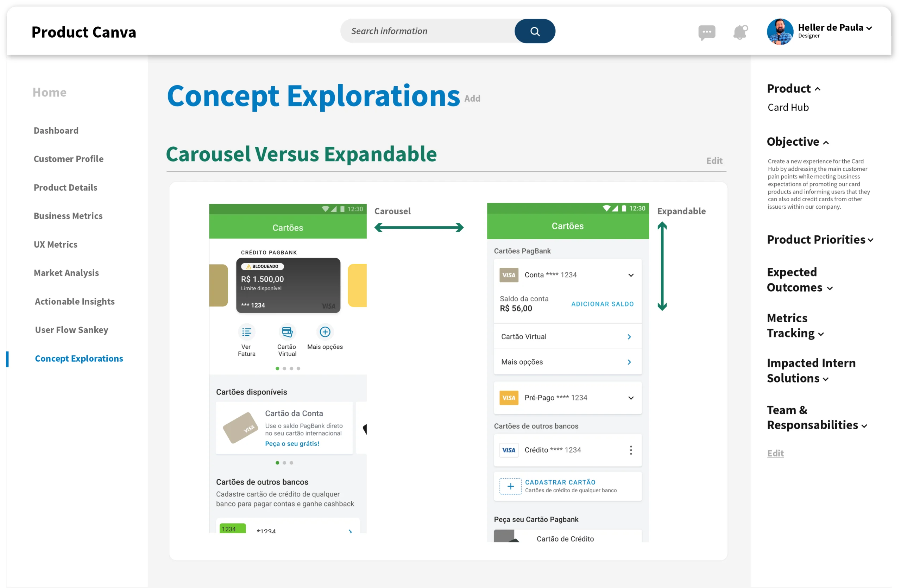The width and height of the screenshot is (901, 588).
Task: Click the Card Hub product text
Action: point(788,107)
